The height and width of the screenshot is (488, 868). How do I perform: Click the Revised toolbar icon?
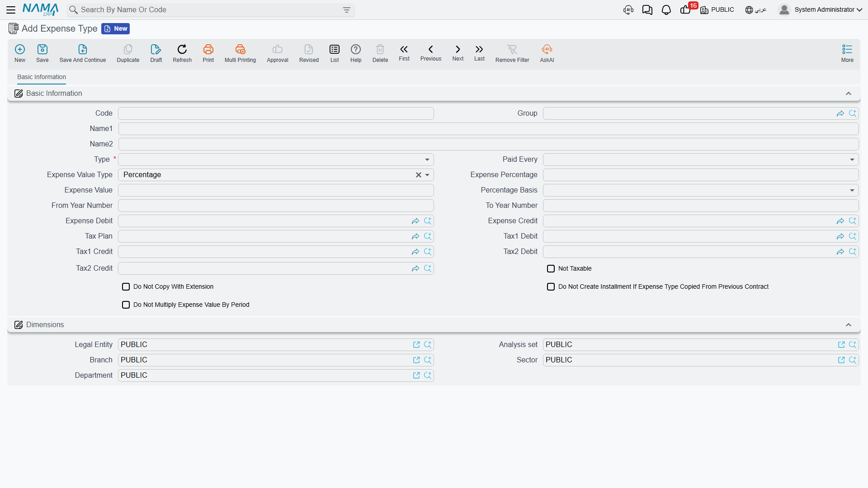pyautogui.click(x=309, y=53)
